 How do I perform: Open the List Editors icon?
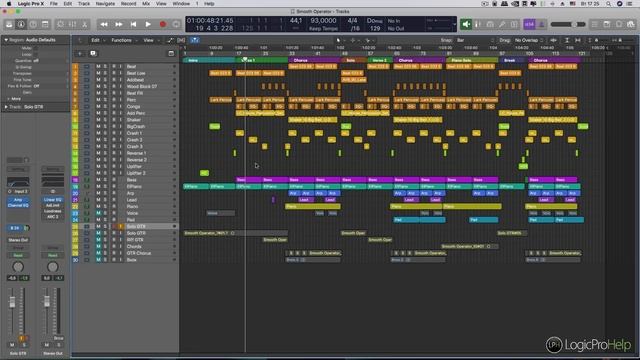tap(595, 24)
